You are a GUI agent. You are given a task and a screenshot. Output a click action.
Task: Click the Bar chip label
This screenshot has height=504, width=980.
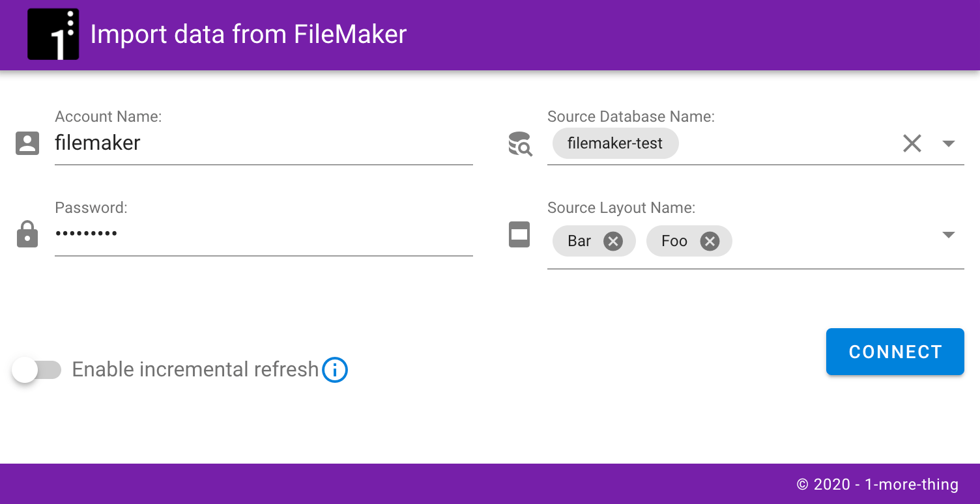579,242
